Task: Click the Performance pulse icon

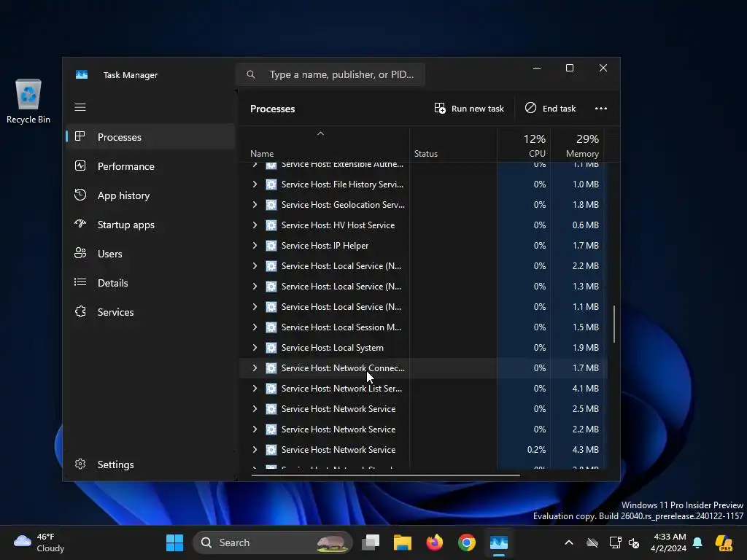Action: 80,166
